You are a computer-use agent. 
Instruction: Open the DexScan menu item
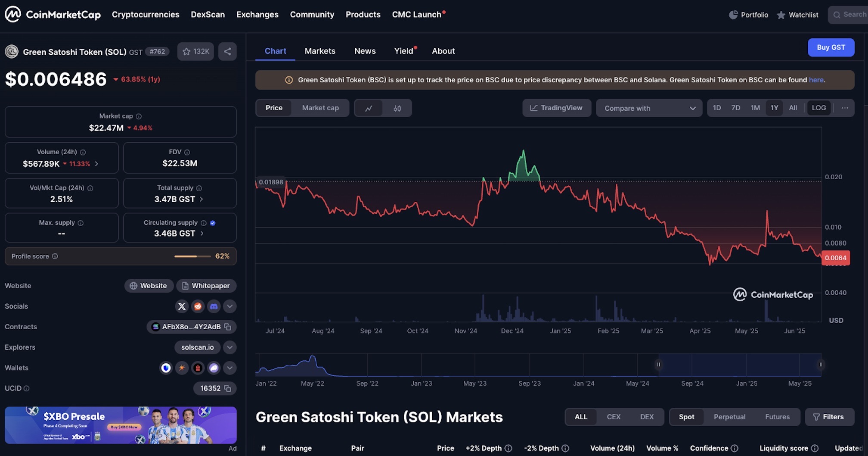[x=208, y=14]
